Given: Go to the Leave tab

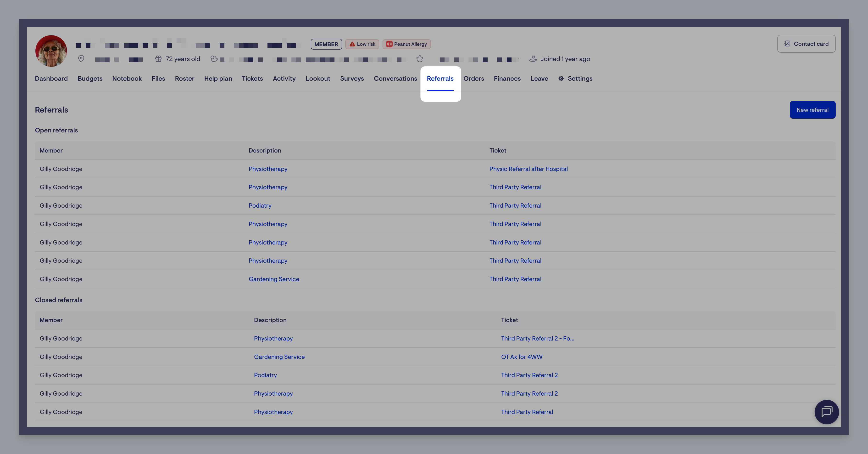Looking at the screenshot, I should click(x=539, y=79).
